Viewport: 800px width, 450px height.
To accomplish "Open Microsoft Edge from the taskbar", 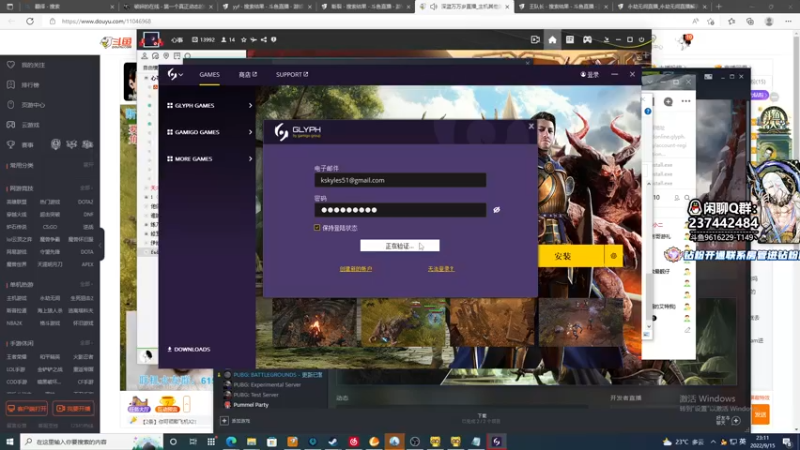I will point(231,442).
